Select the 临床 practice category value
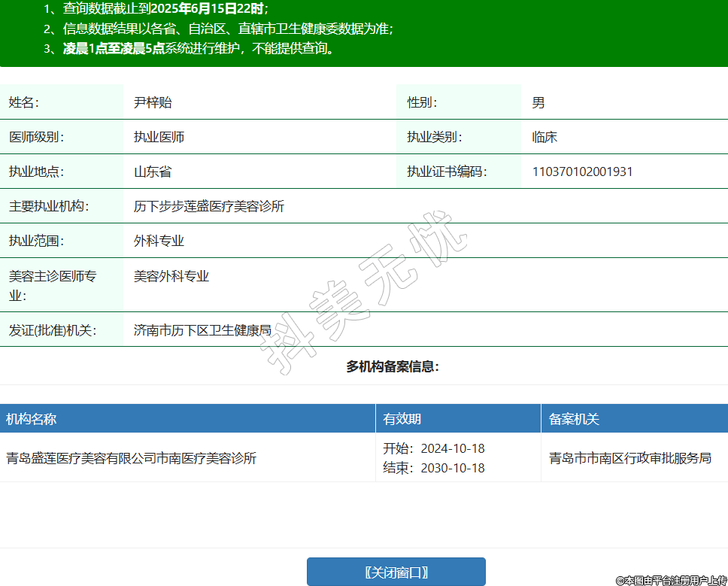This screenshot has width=728, height=586. point(544,137)
